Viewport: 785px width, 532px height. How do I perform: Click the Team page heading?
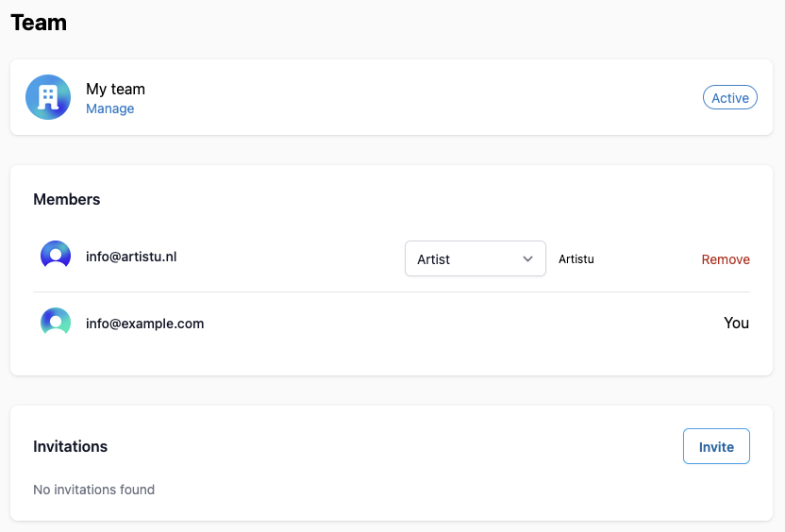[39, 23]
